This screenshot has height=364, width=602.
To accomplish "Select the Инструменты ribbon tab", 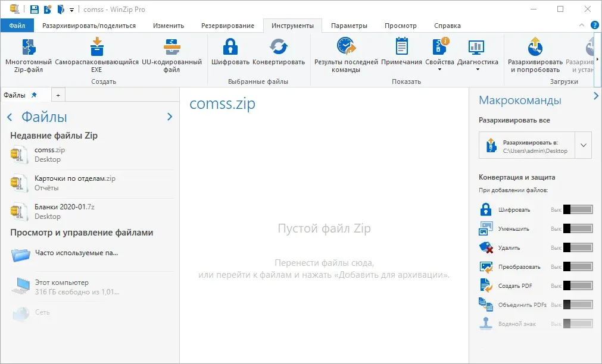I will point(292,26).
